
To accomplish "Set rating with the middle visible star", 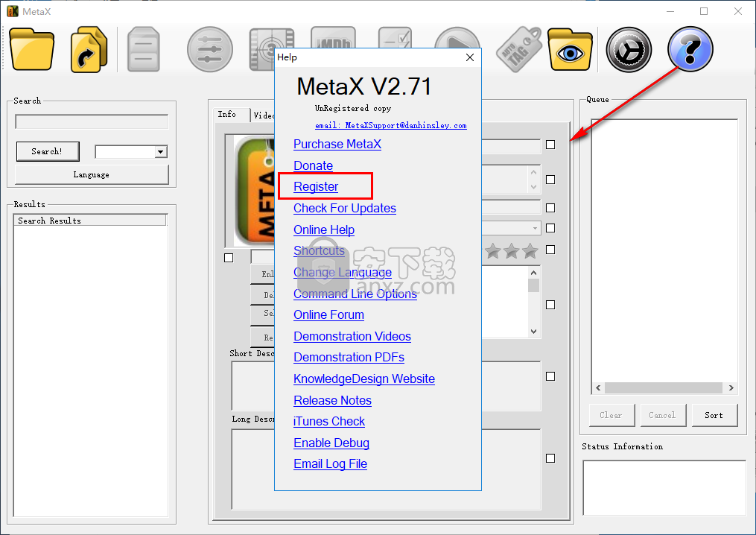I will (511, 251).
